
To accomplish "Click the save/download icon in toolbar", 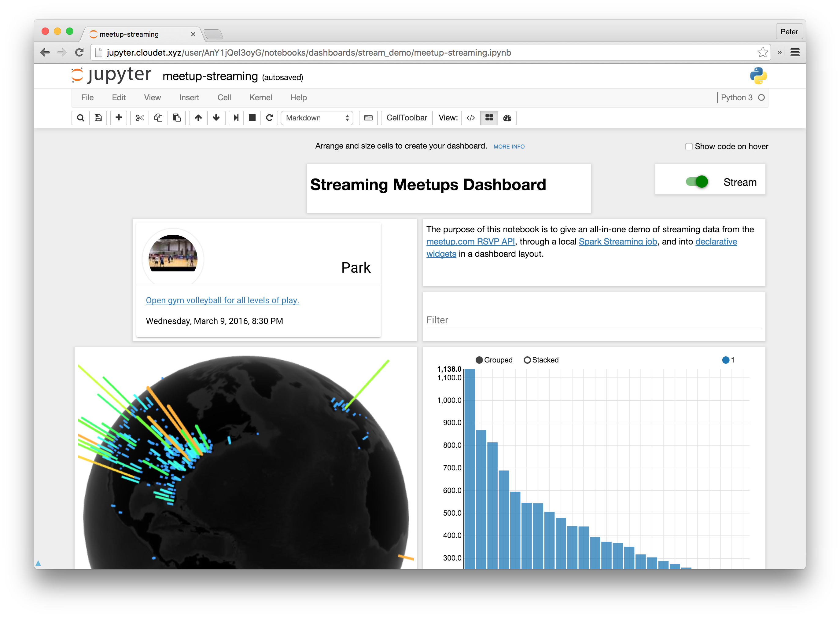I will 98,118.
